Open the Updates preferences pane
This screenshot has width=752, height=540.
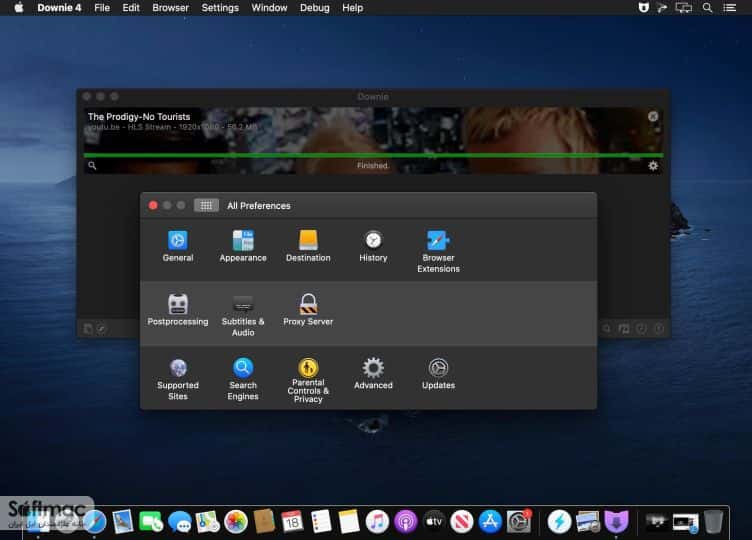[438, 374]
